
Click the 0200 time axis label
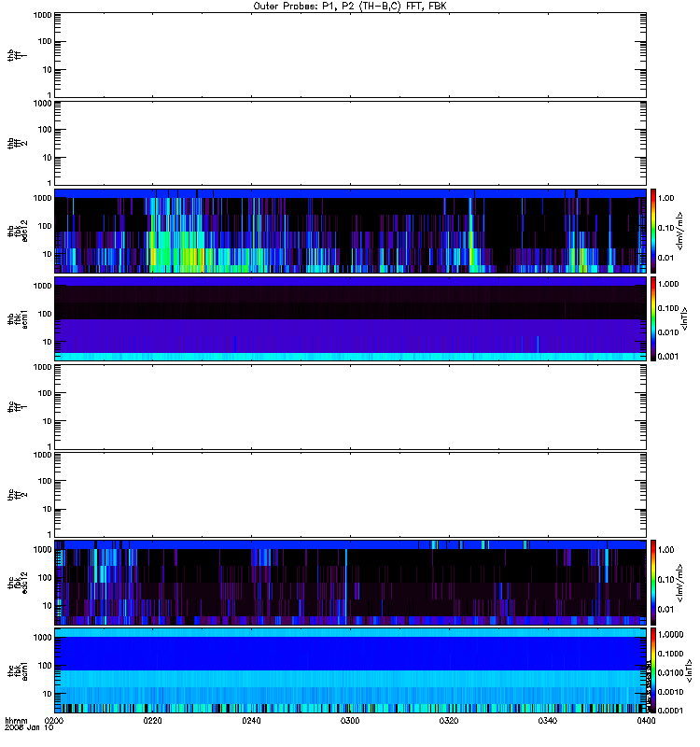pyautogui.click(x=54, y=721)
